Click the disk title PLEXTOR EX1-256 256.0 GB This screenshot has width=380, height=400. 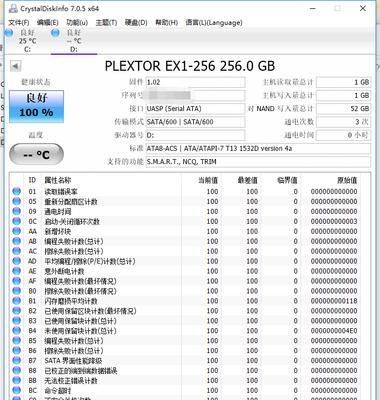(x=190, y=66)
